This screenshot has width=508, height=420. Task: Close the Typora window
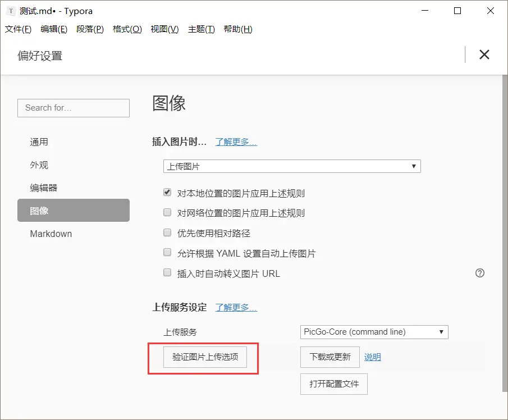(x=491, y=11)
